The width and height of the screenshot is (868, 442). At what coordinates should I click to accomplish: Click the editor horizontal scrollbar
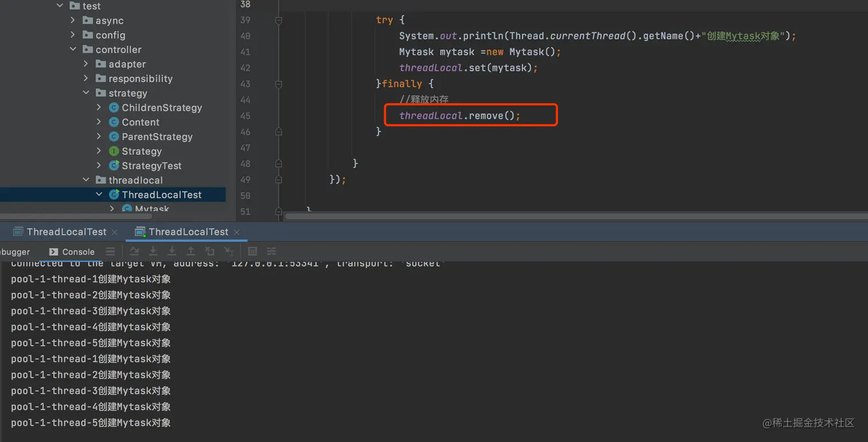[576, 216]
